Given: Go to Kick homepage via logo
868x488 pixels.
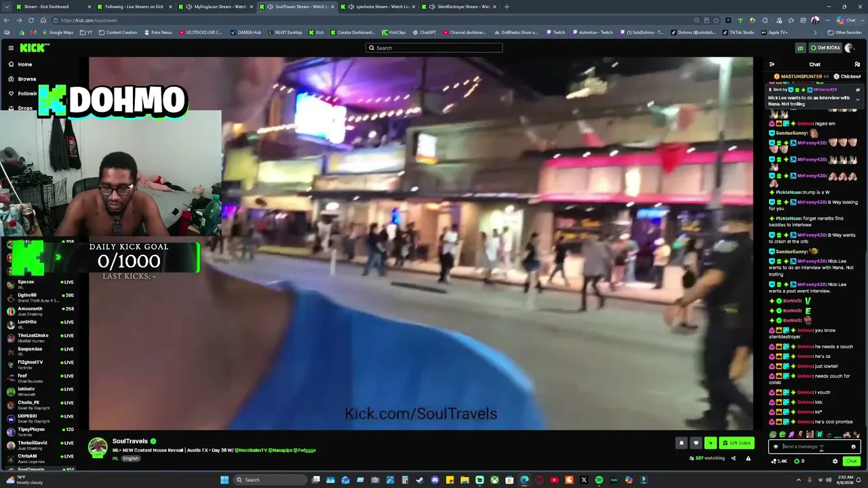Looking at the screenshot, I should coord(34,47).
